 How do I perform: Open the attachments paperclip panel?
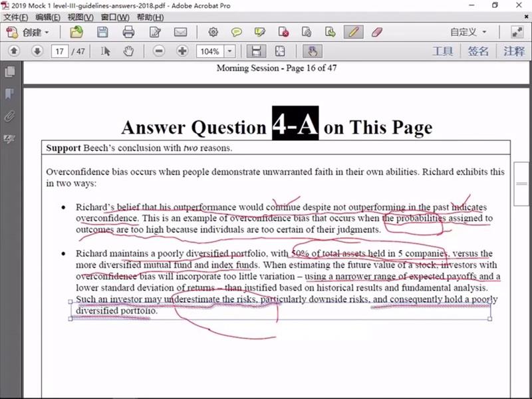coord(10,116)
